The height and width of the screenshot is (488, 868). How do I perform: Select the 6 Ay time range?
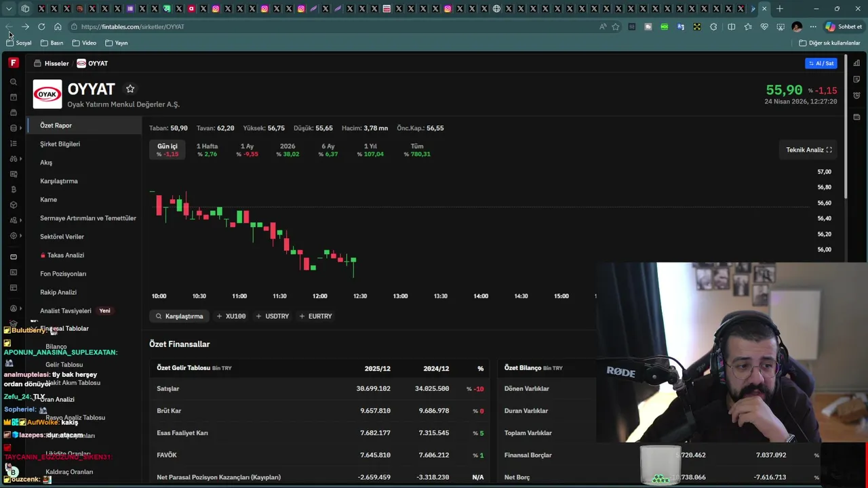coord(328,150)
